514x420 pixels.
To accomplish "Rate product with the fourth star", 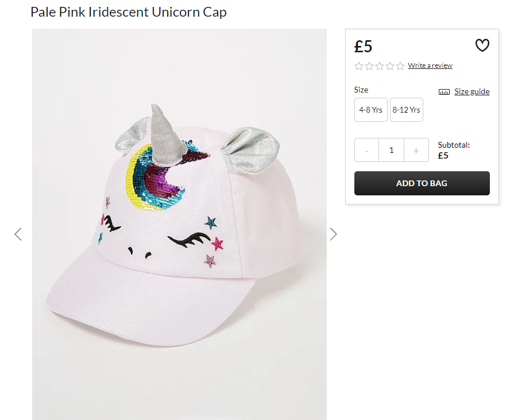I will (x=390, y=66).
